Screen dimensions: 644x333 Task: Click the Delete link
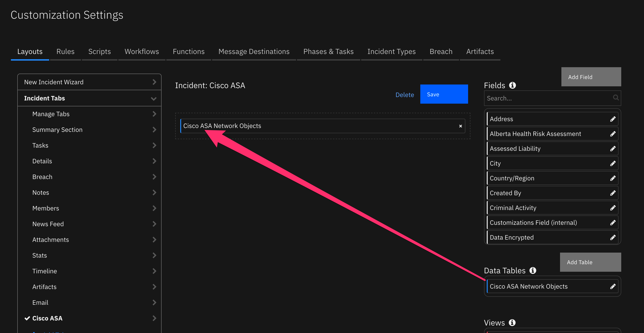coord(405,95)
